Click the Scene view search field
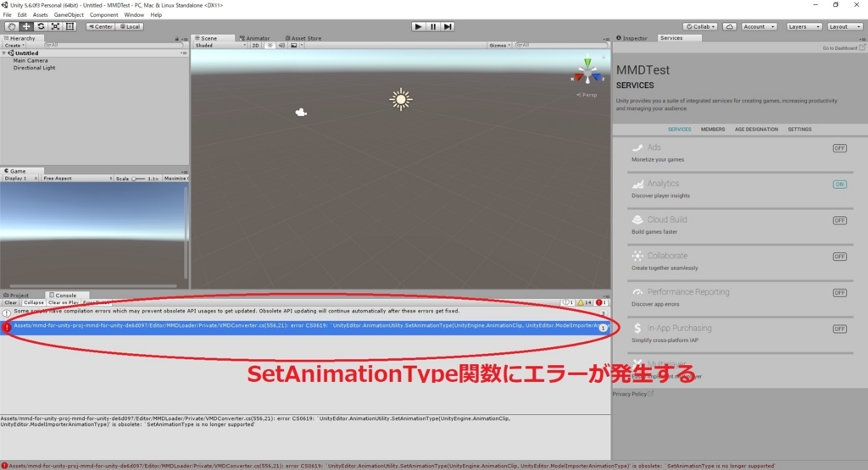The image size is (868, 470). pos(561,46)
